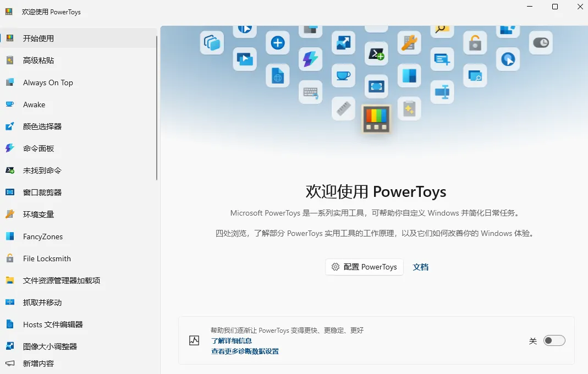Maximize the PowerToys welcome window

(555, 7)
